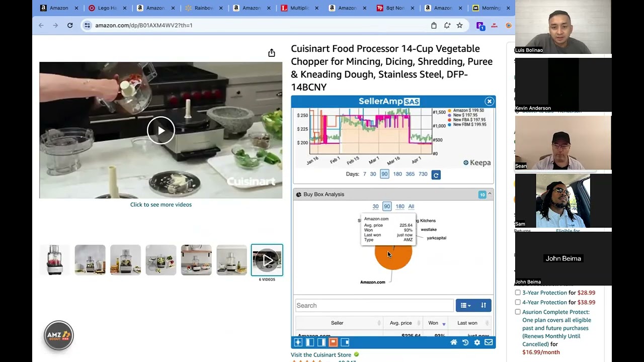644x362 pixels.
Task: Select 180 days in Buy Box Analysis
Action: coord(400,206)
